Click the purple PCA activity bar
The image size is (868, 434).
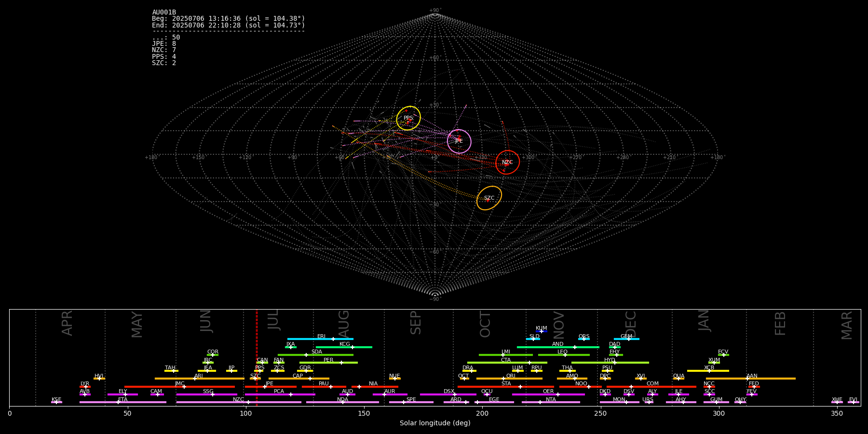280,394
